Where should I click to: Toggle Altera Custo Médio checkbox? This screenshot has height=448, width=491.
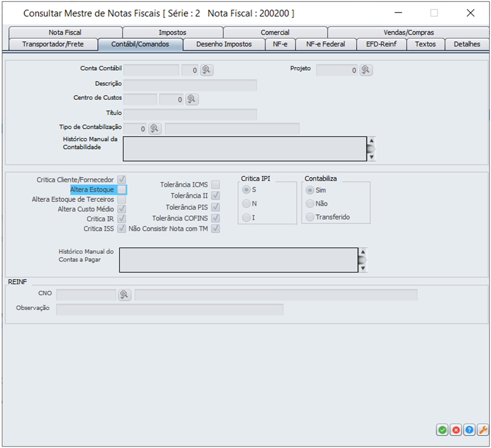122,209
